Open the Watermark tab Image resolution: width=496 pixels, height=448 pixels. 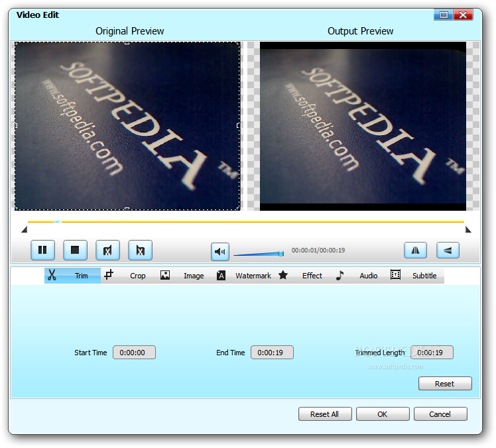(244, 276)
